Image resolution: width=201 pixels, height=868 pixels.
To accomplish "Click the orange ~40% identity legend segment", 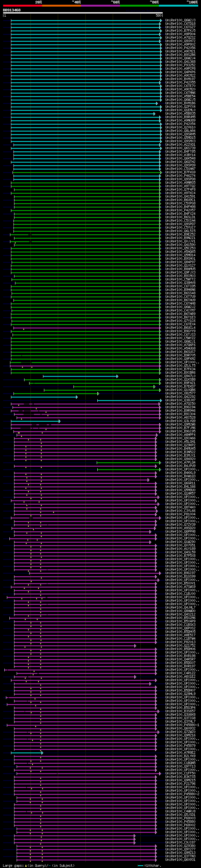I will [61, 6].
